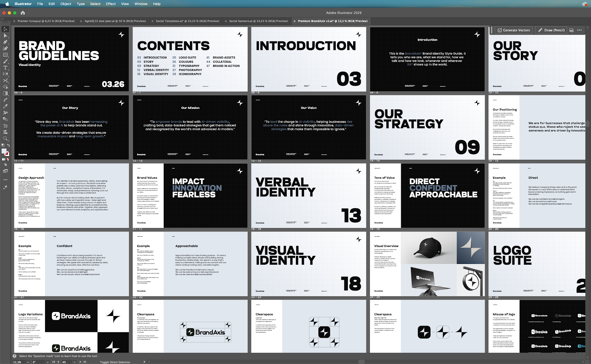Viewport: 591px width, 364px height.
Task: Reset to Default Fill and Stroke
Action: click(3, 146)
